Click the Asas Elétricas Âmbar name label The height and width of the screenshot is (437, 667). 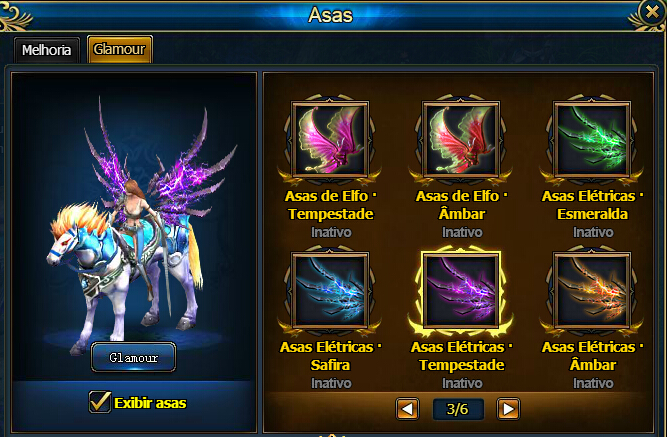coord(593,356)
